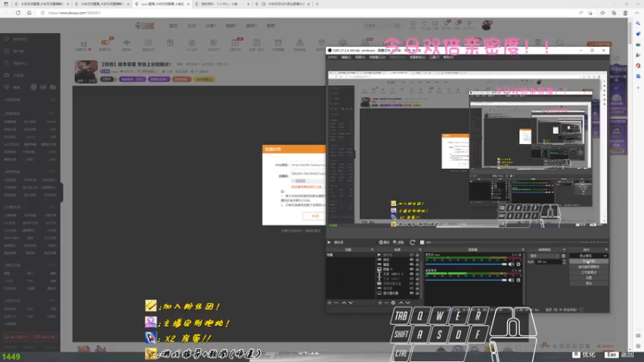Click 退出 button in OBS controls
The width and height of the screenshot is (644, 362).
(589, 283)
